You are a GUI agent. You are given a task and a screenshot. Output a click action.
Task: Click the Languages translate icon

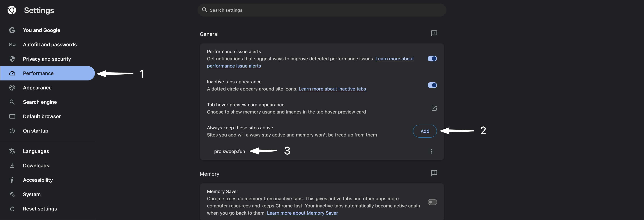coord(12,151)
